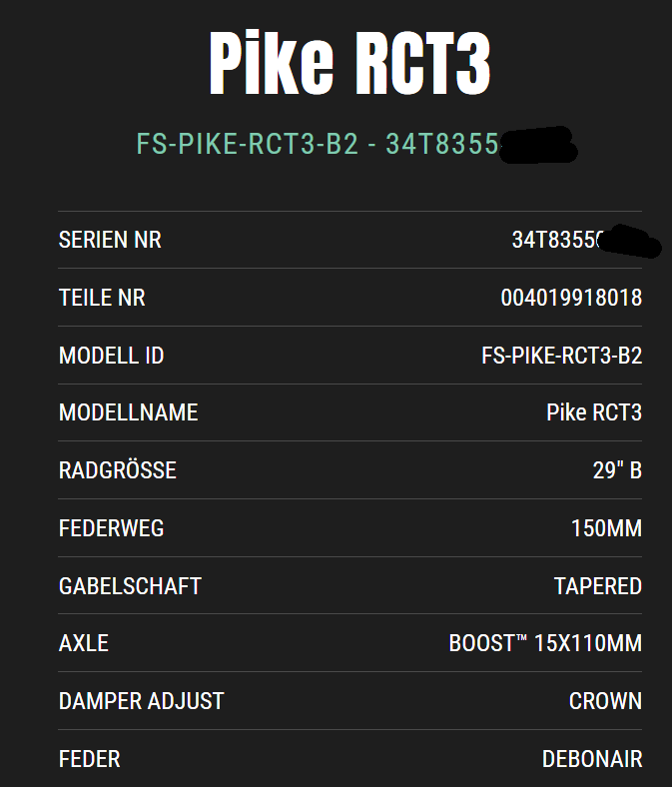The height and width of the screenshot is (787, 672).
Task: Click the TAPERED steerer value
Action: click(x=597, y=585)
